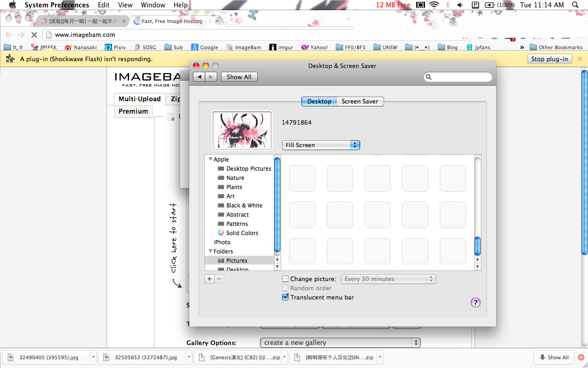
Task: Click the Show All button
Action: (x=239, y=77)
